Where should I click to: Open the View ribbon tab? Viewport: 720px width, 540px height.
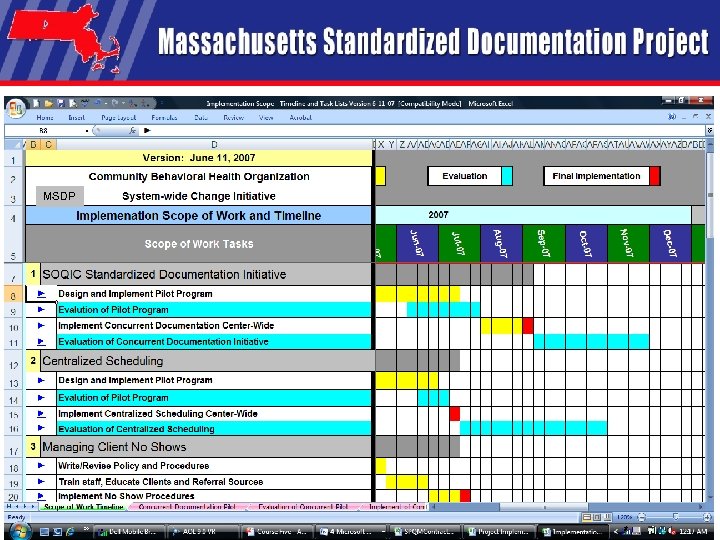(x=266, y=118)
